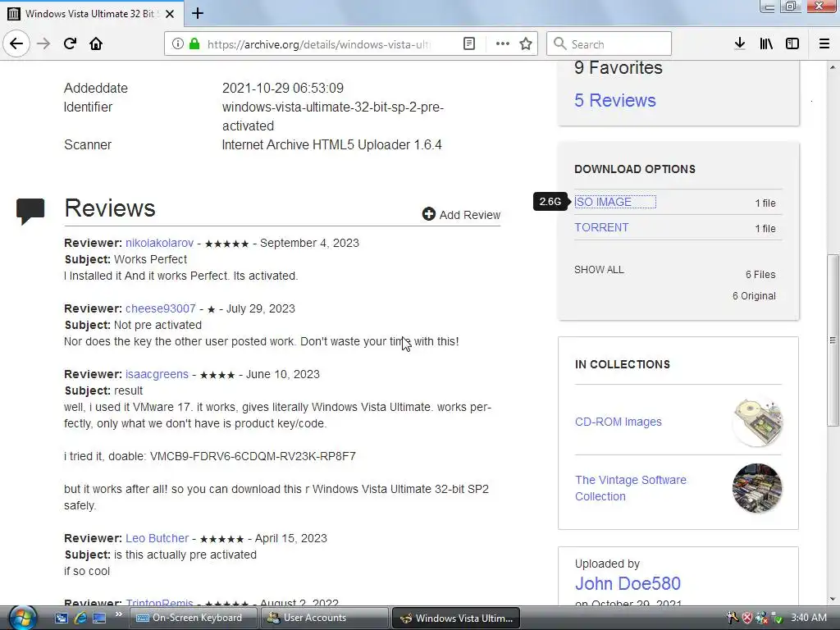Reload the page with the refresh icon
The image size is (840, 630).
(x=70, y=43)
